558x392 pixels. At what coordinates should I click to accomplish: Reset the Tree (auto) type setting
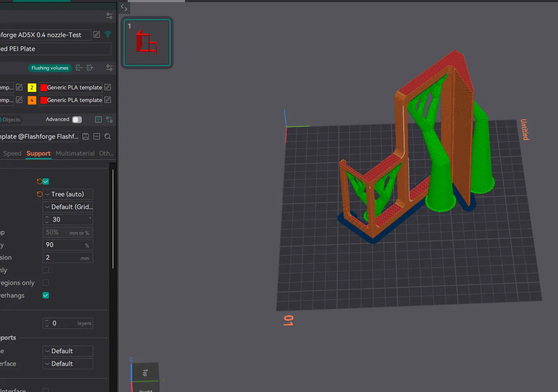pos(40,194)
